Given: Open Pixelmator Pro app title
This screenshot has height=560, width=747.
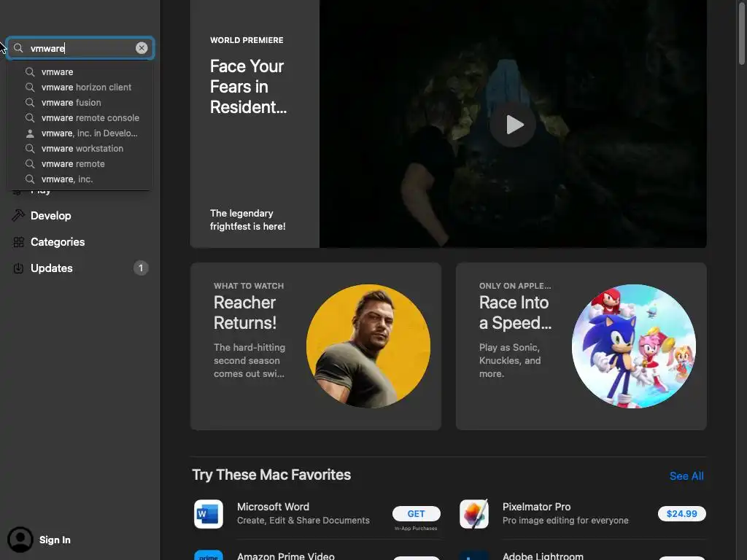Looking at the screenshot, I should pos(536,507).
